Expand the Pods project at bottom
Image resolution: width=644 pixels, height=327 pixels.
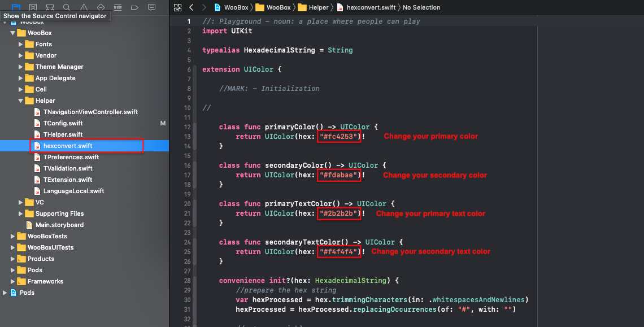tap(5, 293)
